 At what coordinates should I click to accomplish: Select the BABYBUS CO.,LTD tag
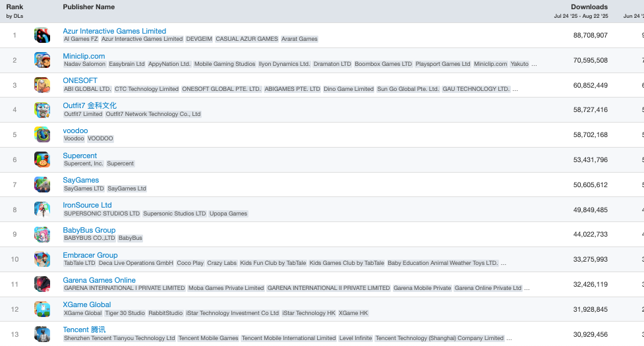(x=90, y=238)
